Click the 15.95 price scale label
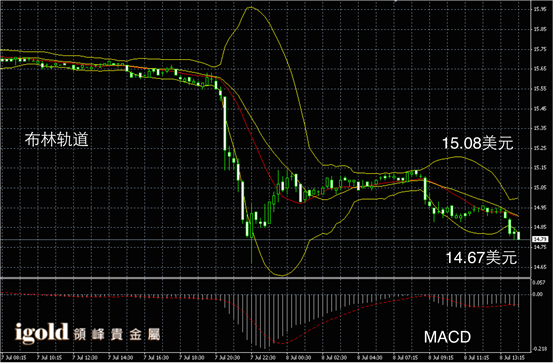553x363 pixels. click(x=540, y=10)
